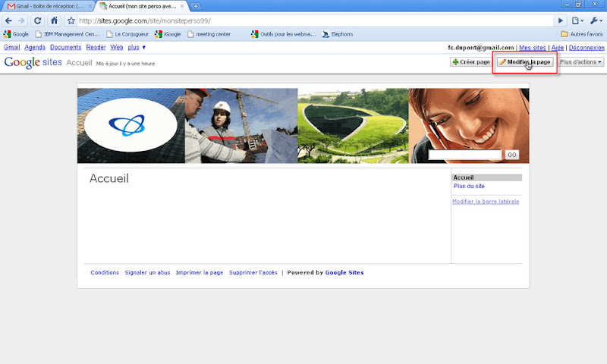
Task: Open the Aide help link
Action: tap(557, 48)
